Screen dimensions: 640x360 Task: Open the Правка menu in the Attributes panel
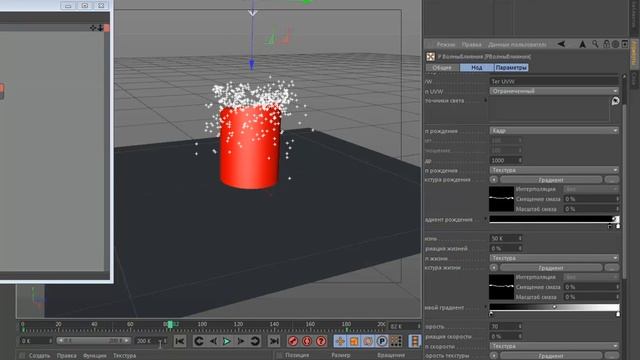click(x=471, y=44)
